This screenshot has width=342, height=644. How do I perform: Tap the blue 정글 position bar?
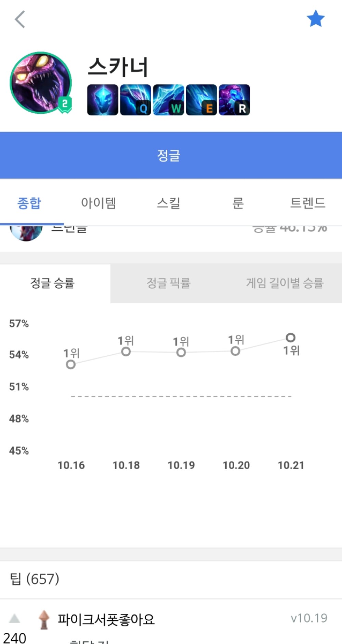click(171, 155)
